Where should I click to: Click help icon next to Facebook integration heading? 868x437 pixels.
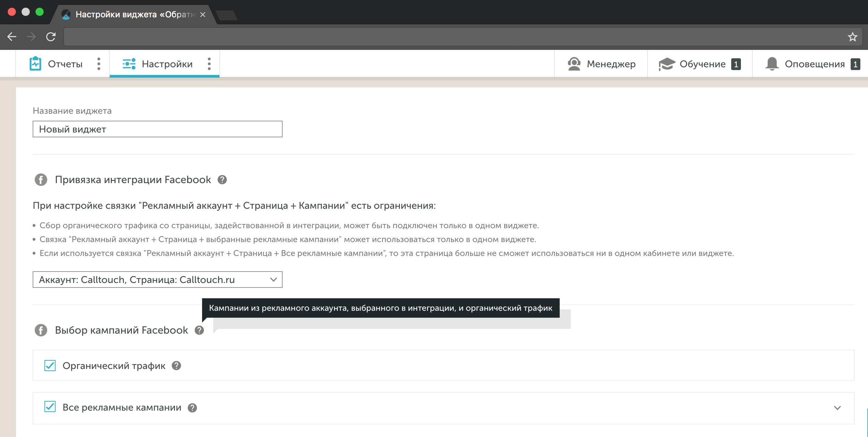point(222,180)
